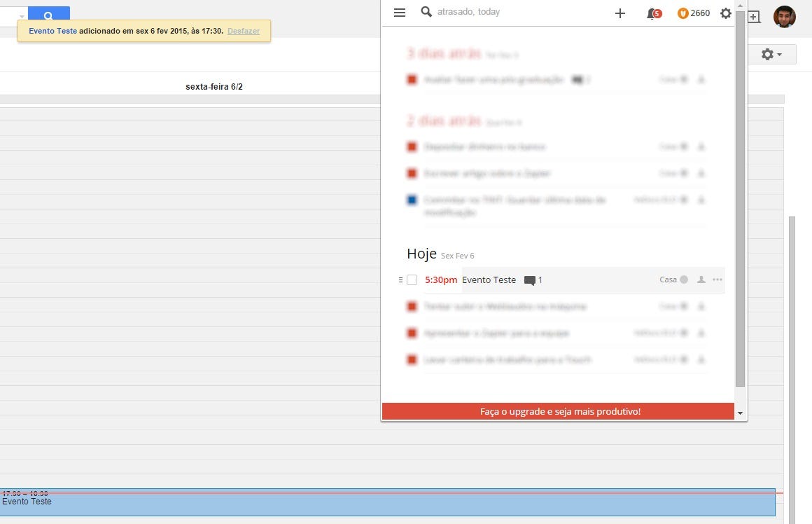Click the Google share plus box icon
Image resolution: width=812 pixels, height=524 pixels.
pos(754,17)
